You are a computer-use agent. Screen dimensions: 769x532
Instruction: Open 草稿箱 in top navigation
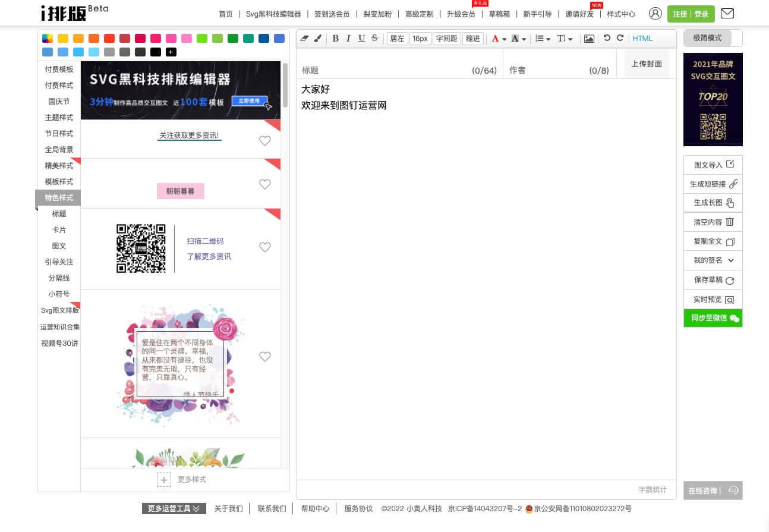499,14
